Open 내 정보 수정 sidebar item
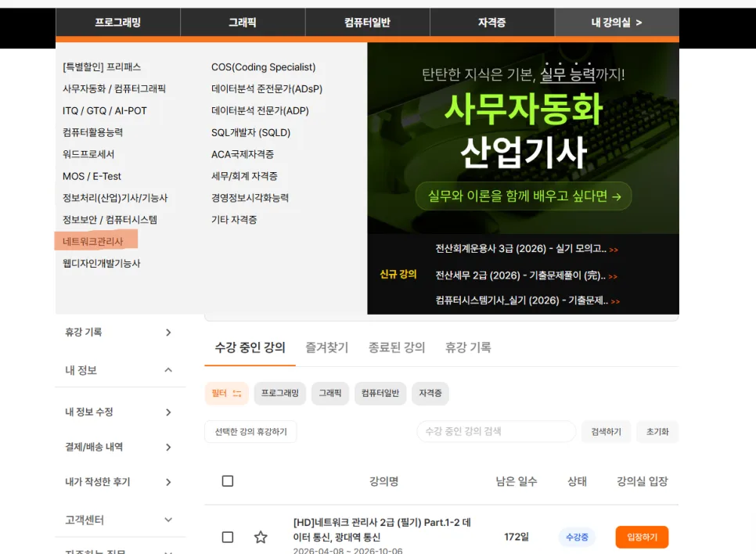 120,412
